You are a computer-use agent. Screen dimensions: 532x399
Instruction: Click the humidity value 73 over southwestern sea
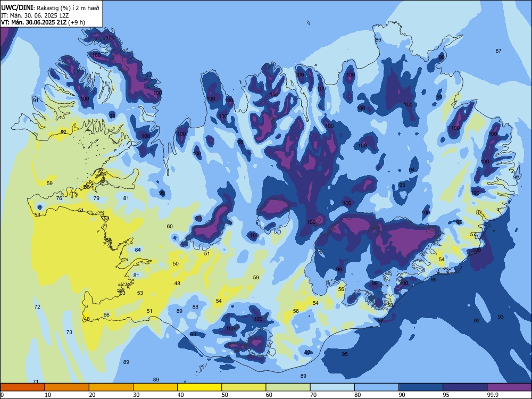click(x=69, y=332)
